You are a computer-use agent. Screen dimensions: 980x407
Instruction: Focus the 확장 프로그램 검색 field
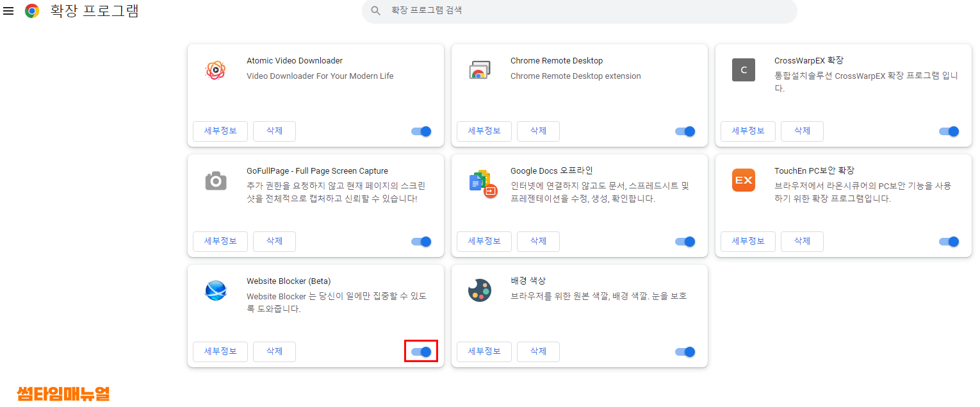click(580, 11)
